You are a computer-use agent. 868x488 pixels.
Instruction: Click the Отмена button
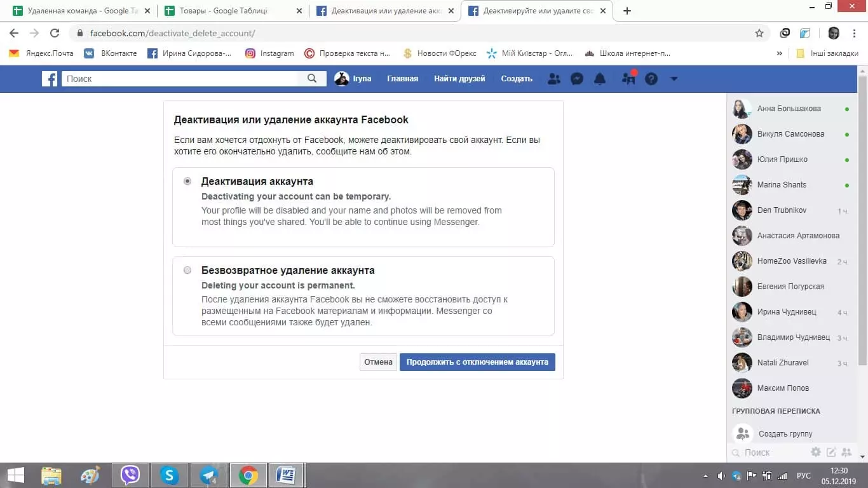(377, 362)
